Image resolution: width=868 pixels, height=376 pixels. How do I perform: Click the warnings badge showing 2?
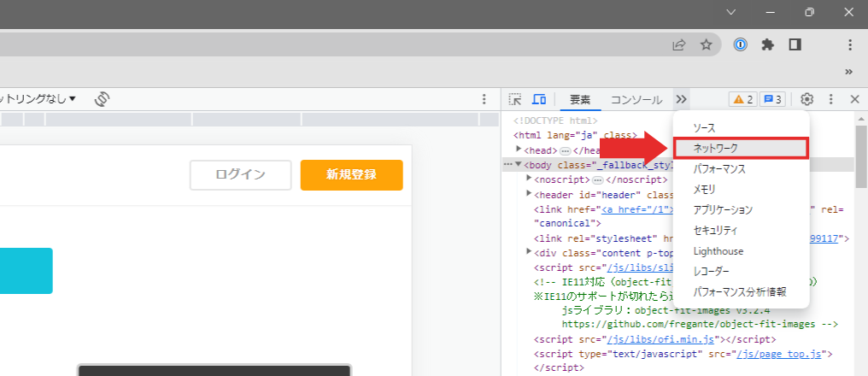click(x=743, y=100)
